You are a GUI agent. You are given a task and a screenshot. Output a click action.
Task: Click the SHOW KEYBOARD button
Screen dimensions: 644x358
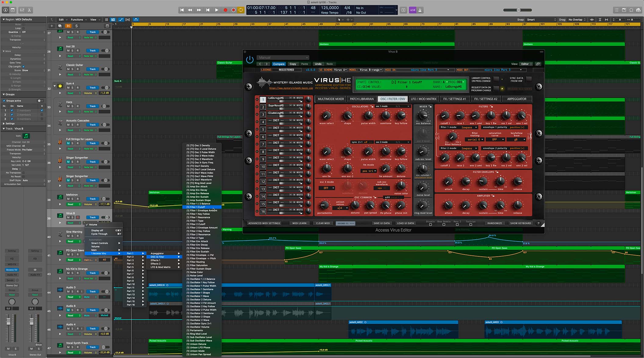tap(521, 223)
